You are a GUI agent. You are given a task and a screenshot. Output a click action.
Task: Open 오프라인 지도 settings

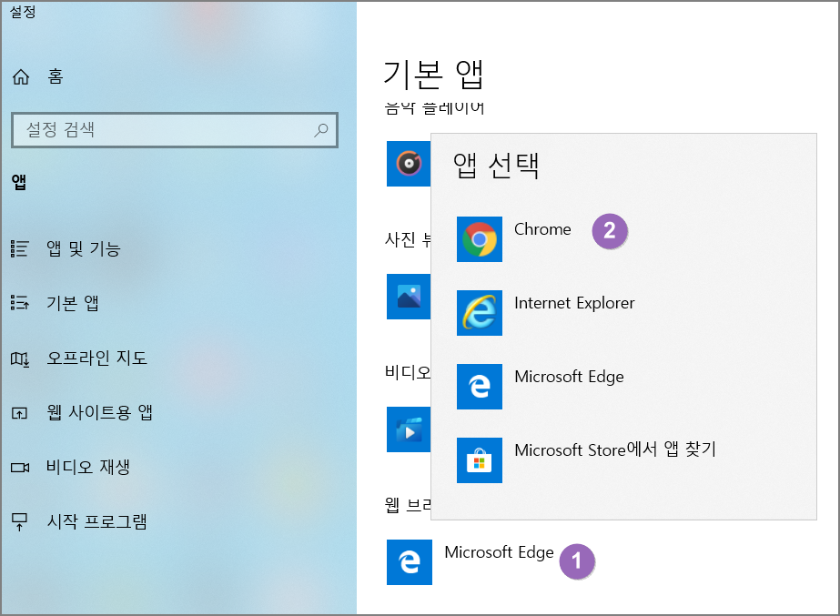(x=97, y=358)
